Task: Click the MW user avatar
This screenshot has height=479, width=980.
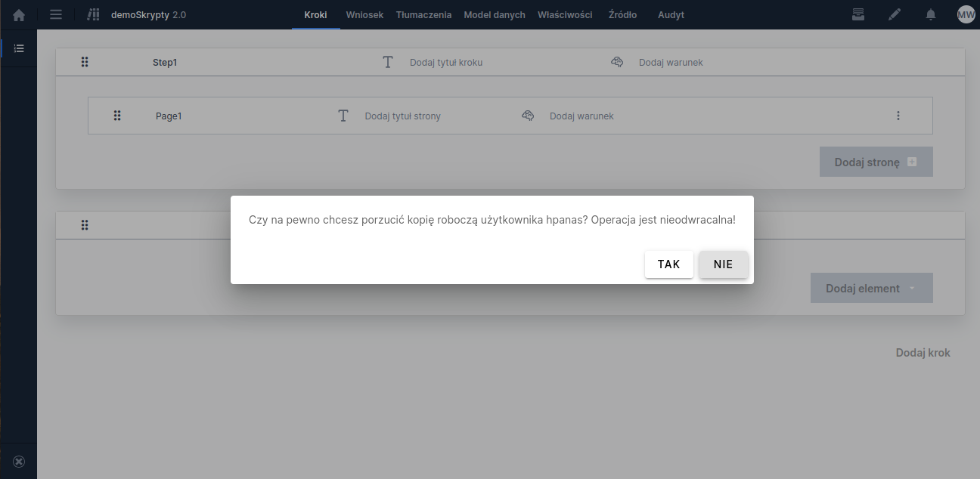Action: click(966, 14)
